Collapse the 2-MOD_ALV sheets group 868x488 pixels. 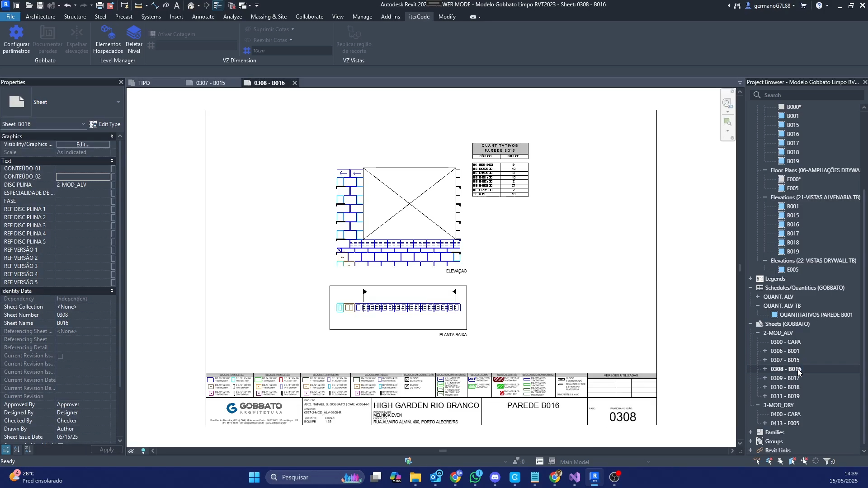click(x=758, y=333)
